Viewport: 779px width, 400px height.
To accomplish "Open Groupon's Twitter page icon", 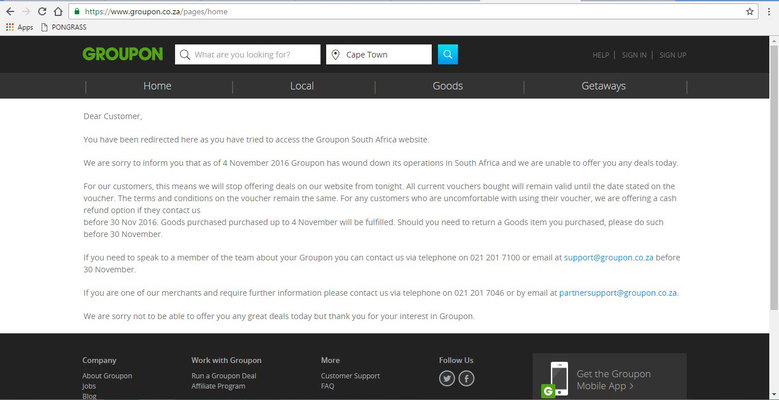I will pos(447,378).
